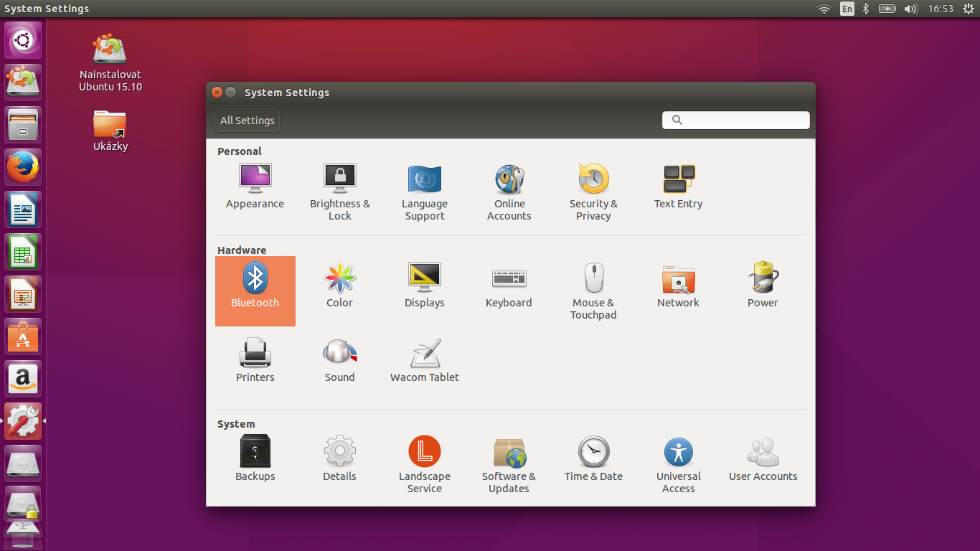Close the System Settings window
This screenshot has width=980, height=551.
tap(217, 92)
